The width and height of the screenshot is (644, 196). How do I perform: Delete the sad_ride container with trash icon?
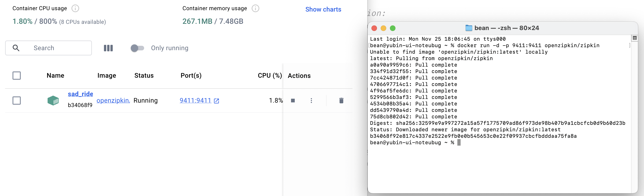[x=341, y=101]
